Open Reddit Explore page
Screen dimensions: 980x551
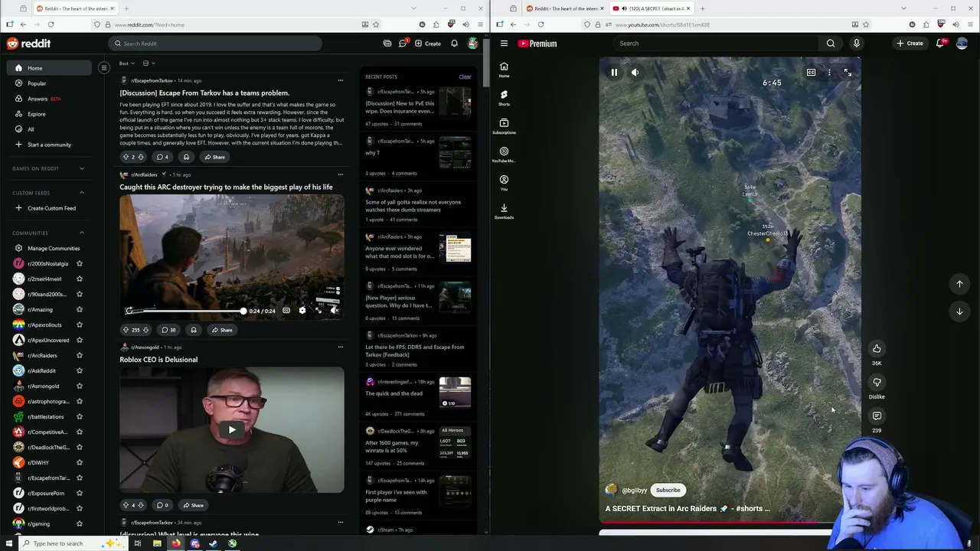49,114
